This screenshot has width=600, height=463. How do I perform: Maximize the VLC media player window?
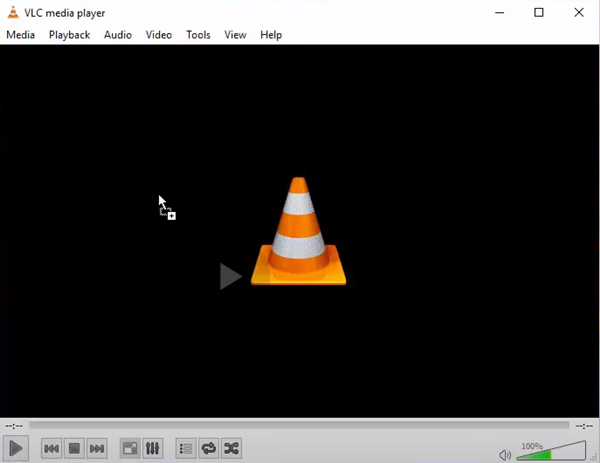click(539, 13)
